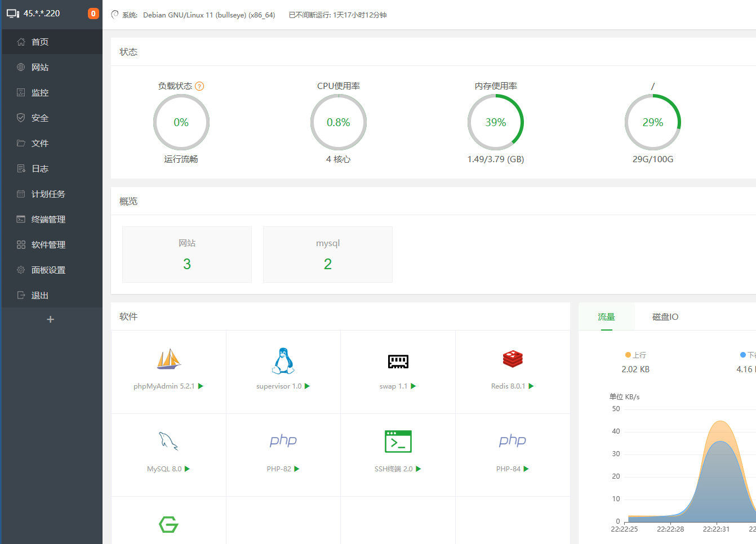Click the 安全 shield icon
Screen dimensions: 756x544
tap(21, 118)
